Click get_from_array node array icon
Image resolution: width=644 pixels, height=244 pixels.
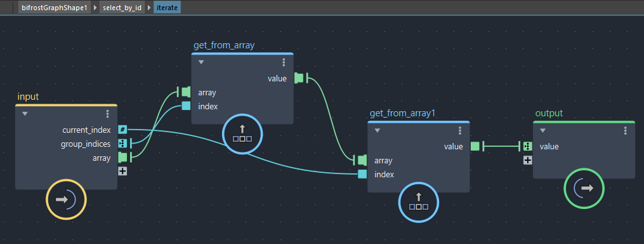[242, 133]
